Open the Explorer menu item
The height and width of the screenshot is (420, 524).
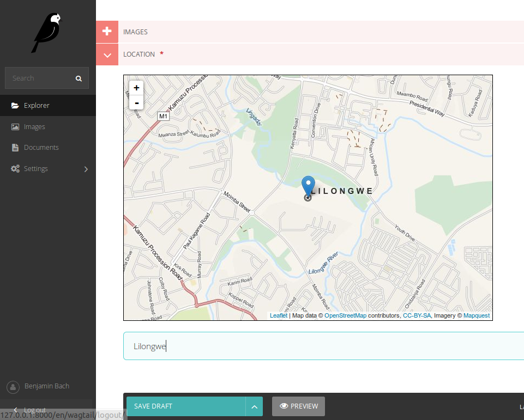48,106
